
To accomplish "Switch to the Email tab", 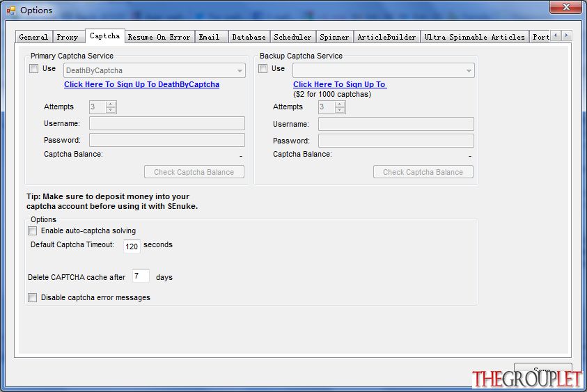I will (x=210, y=37).
